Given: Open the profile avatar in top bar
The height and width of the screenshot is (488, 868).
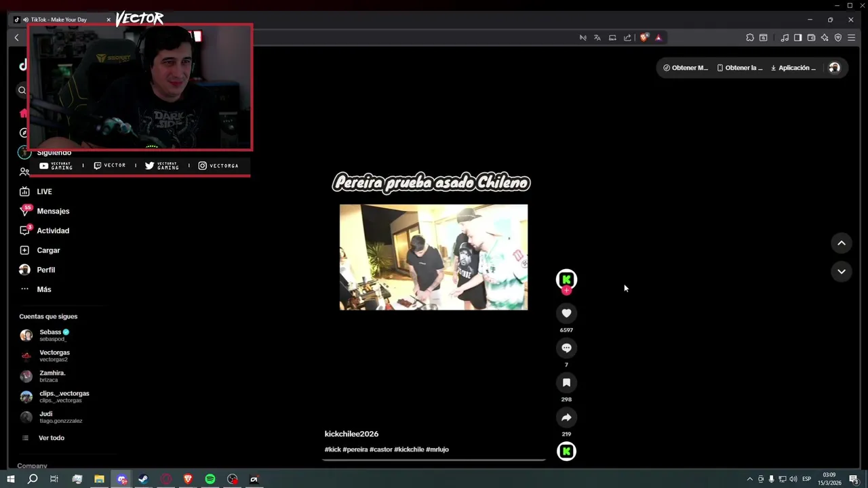Looking at the screenshot, I should click(x=834, y=68).
